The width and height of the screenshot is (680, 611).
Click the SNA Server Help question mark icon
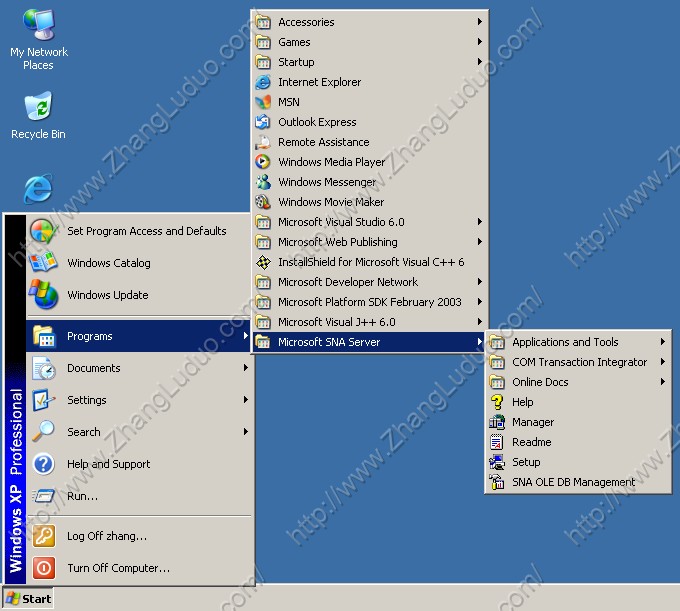[497, 402]
